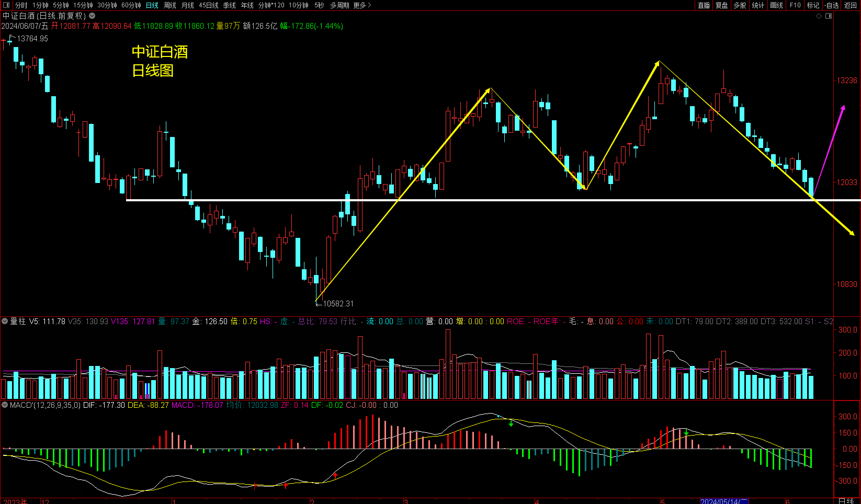Toggle the right side panel icon
Viewport: 861px width, 504px height.
[829, 16]
